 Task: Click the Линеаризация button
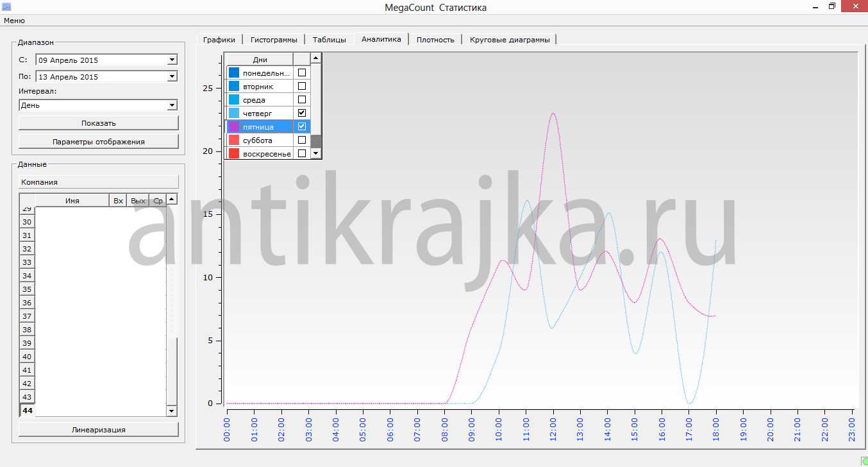[98, 430]
